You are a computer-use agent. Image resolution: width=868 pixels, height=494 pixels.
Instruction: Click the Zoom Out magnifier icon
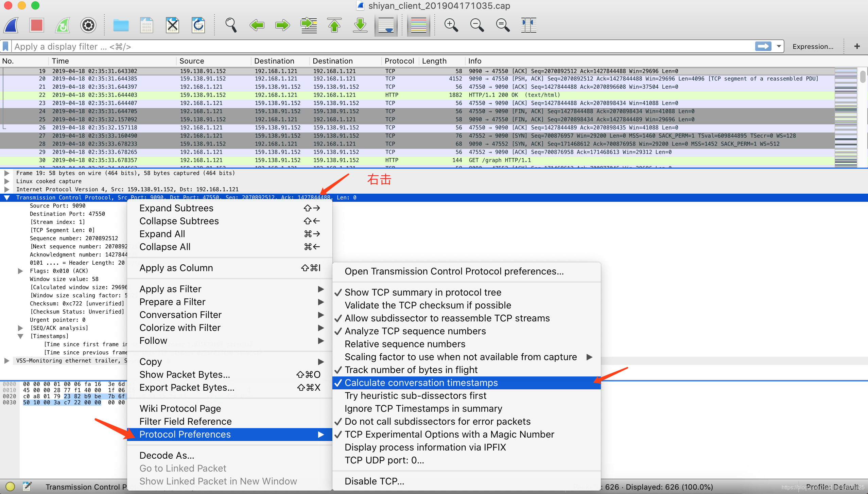tap(476, 25)
